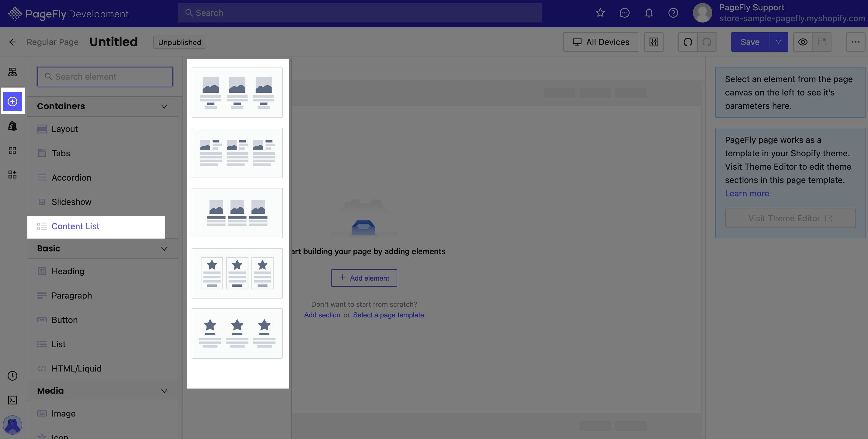868x439 pixels.
Task: Collapse the Containers section
Action: pos(164,106)
